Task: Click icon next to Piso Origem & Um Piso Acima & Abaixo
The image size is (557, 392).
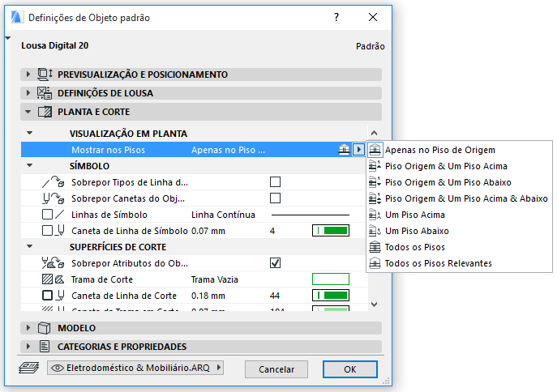Action: point(375,198)
